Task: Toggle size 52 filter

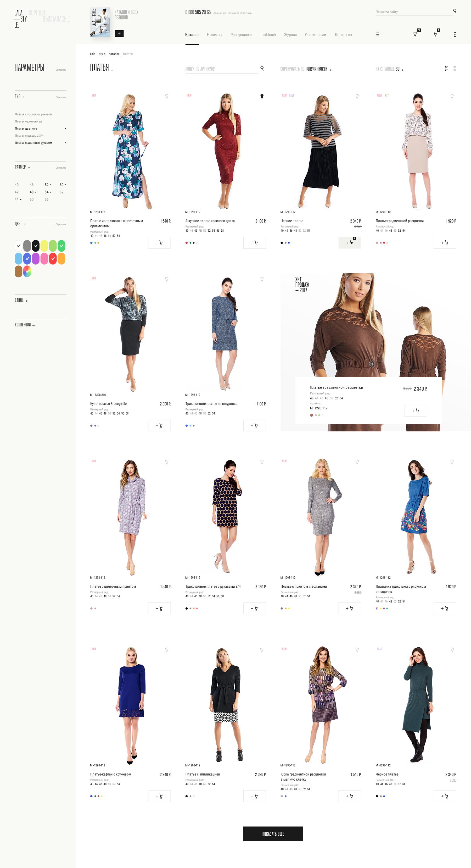Action: click(x=47, y=185)
